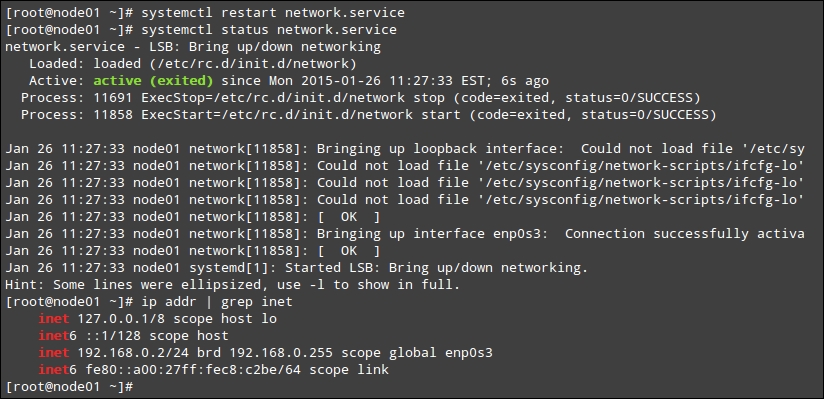Click the 'fe80::a00:27ff:fec8:c2be/64' link address
The width and height of the screenshot is (824, 399).
point(193,370)
